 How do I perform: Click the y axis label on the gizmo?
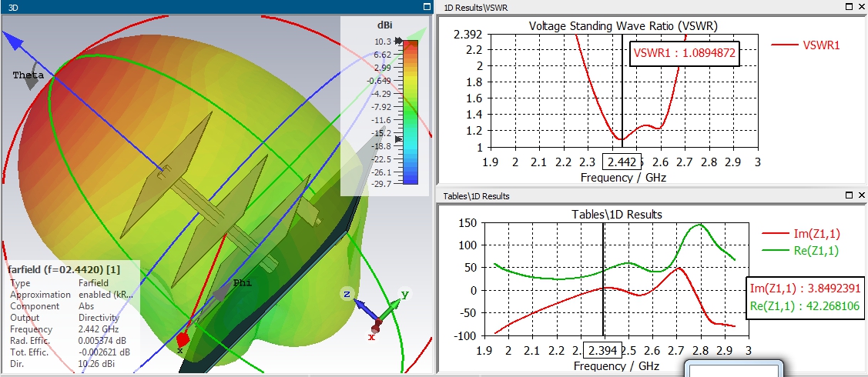pos(404,295)
